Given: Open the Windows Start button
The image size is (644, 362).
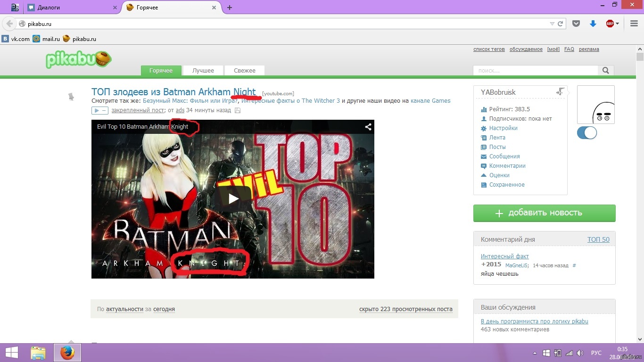Looking at the screenshot, I should (11, 353).
